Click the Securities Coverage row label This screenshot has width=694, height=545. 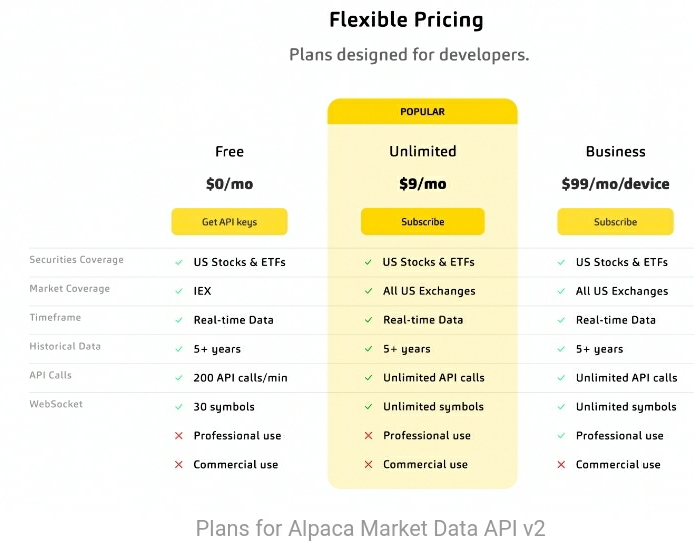pyautogui.click(x=77, y=259)
